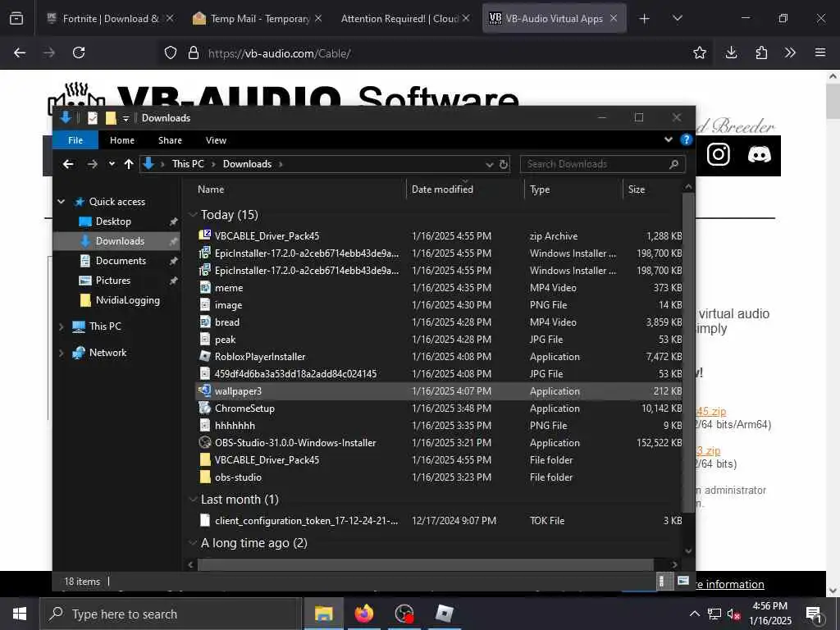Select the RobloxPlayerInstaller file
Screen dimensions: 840x630
click(x=260, y=357)
